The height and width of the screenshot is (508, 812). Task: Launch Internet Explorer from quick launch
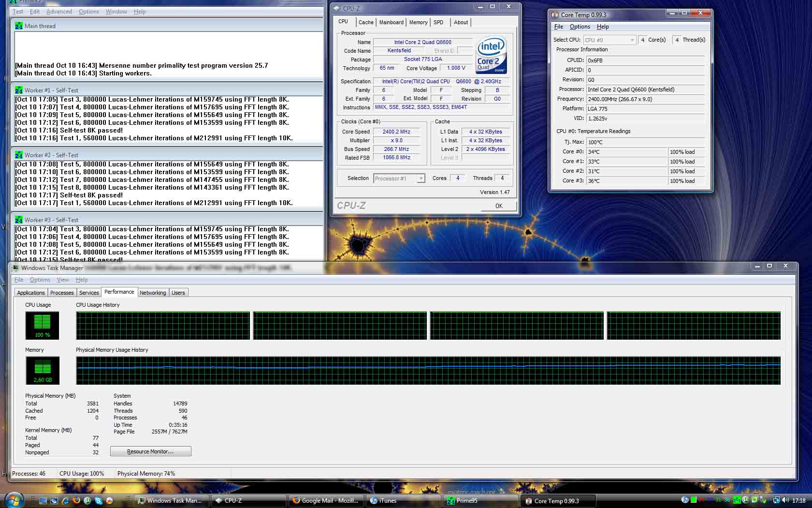coord(65,501)
